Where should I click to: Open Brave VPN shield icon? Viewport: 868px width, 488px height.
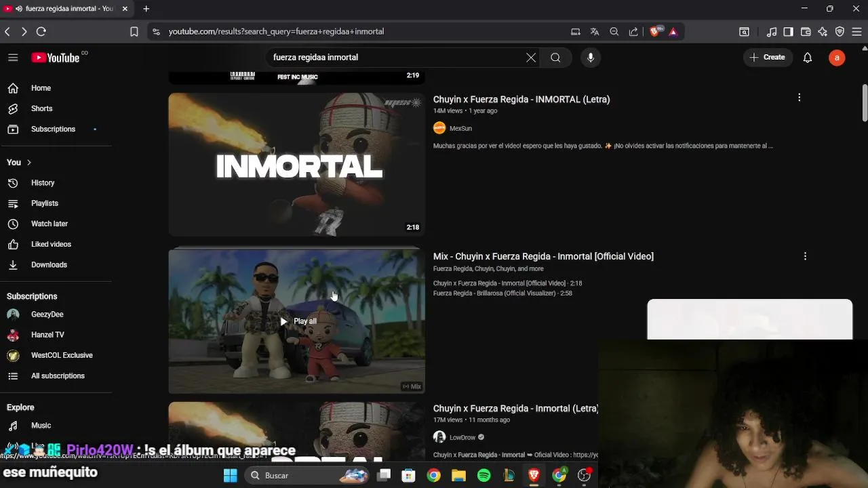tap(840, 32)
